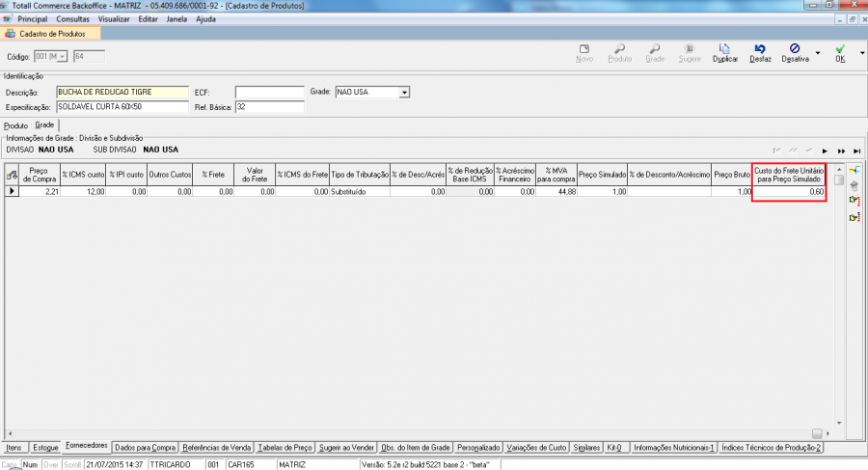
Task: Expand the OK button dropdown arrow
Action: pyautogui.click(x=856, y=53)
